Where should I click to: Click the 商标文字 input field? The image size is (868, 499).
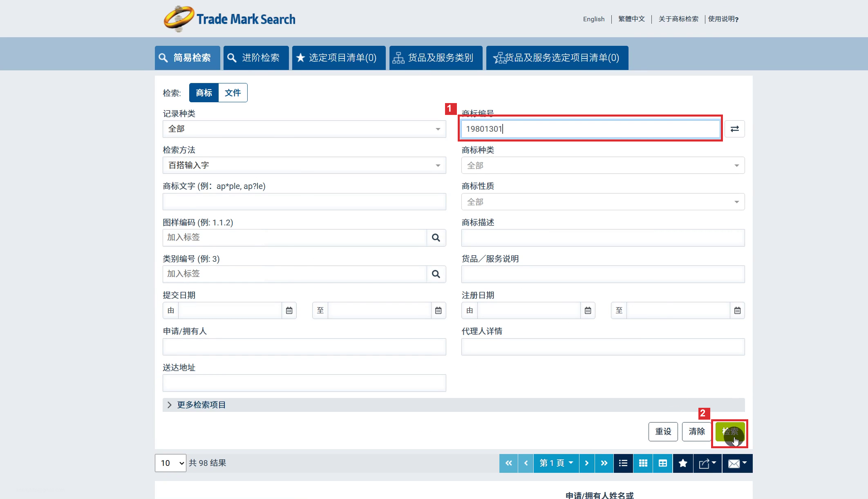click(304, 202)
